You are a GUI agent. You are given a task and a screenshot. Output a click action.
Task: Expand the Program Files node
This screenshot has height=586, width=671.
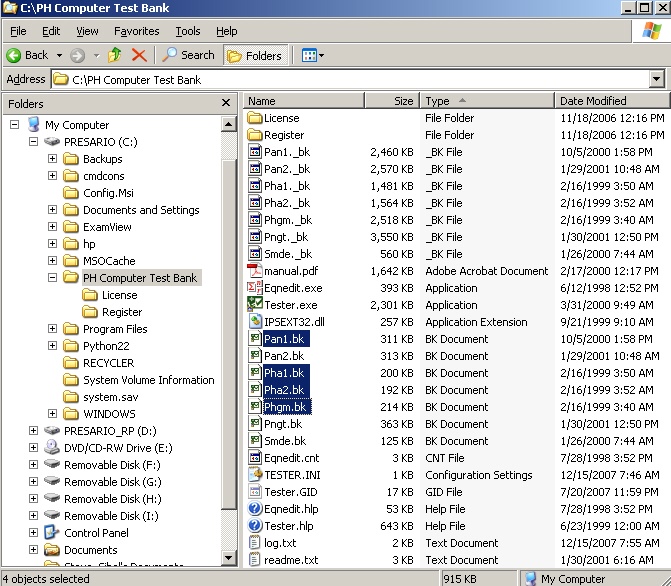point(52,328)
